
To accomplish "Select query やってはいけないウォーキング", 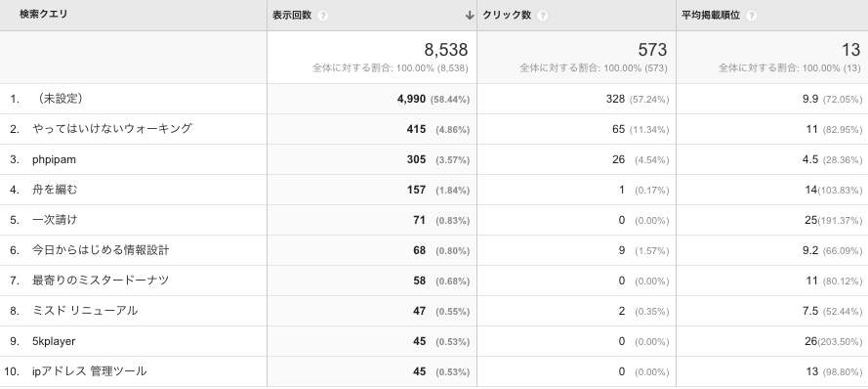I will point(112,129).
